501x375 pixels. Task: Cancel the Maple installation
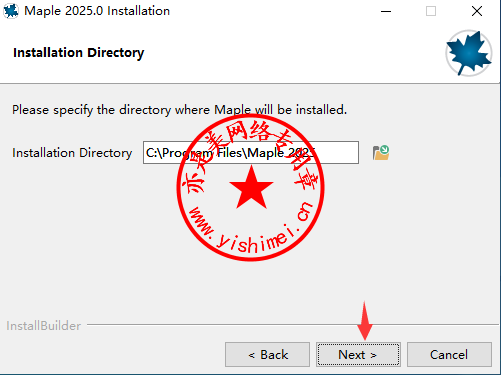tap(449, 355)
